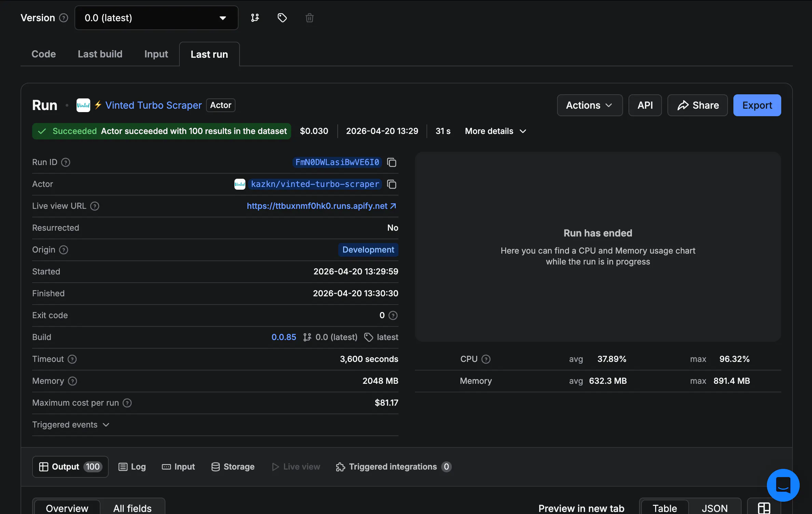The image size is (812, 514).
Task: Open the Live view URL link
Action: (321, 206)
